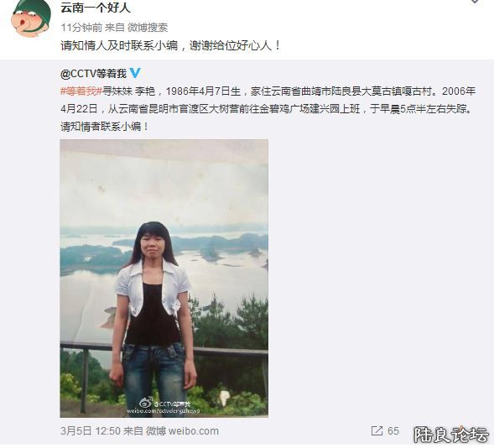Viewport: 494px width, 448px height.
Task: Click the #等着我# hashtag topic
Action: 81,91
